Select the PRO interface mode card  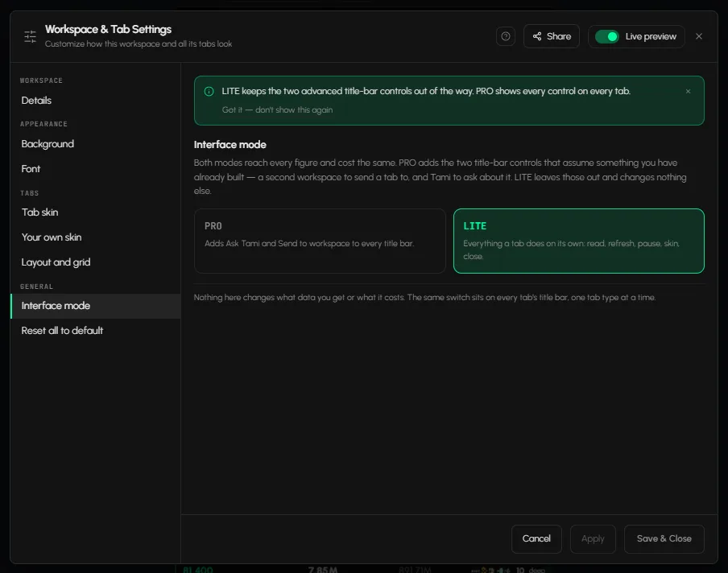click(320, 241)
